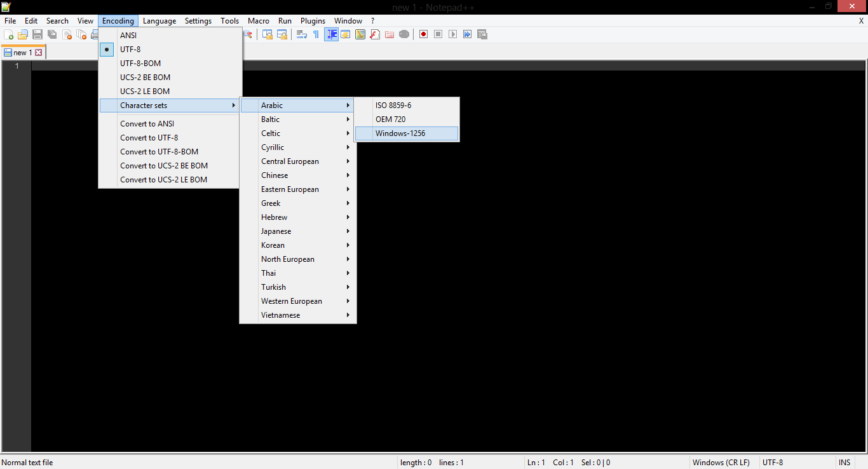This screenshot has width=868, height=469.
Task: Click Convert to UCS-2 LE BOM
Action: 170,180
